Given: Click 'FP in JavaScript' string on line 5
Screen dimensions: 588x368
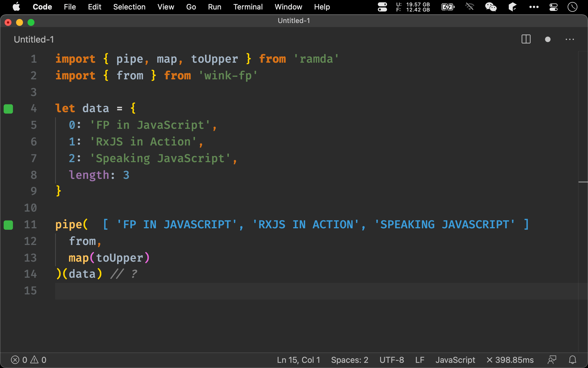Looking at the screenshot, I should tap(150, 125).
